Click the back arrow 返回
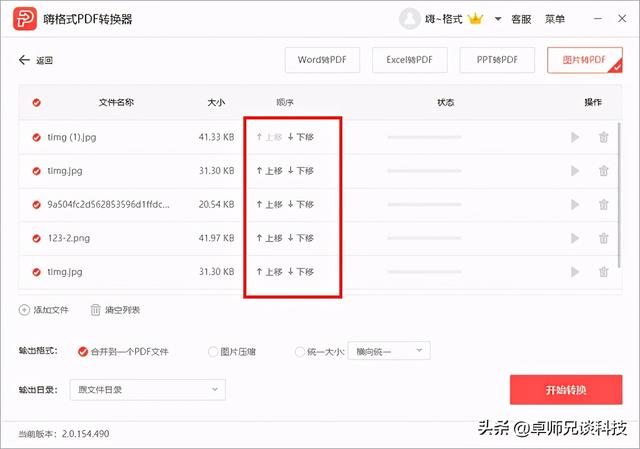Viewport: 640px width, 449px height. pyautogui.click(x=25, y=60)
